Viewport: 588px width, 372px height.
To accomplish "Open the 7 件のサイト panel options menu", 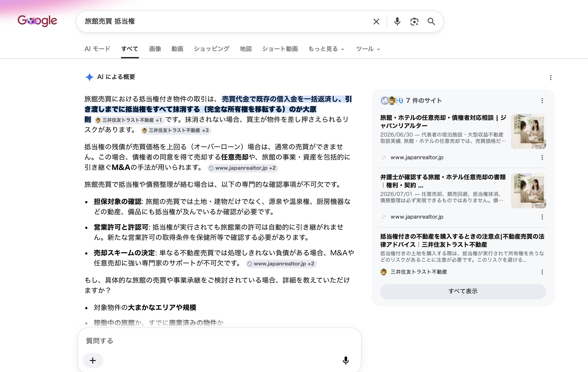I will [x=542, y=101].
